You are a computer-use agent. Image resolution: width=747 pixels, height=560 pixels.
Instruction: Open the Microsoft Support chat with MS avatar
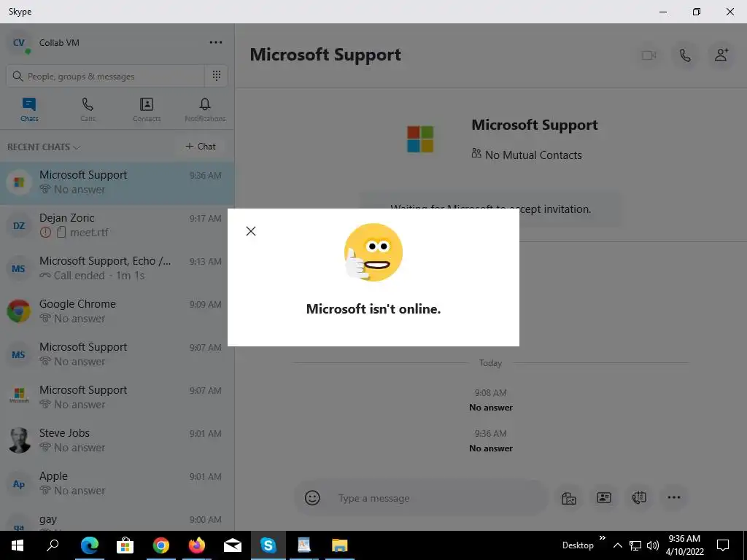117,354
